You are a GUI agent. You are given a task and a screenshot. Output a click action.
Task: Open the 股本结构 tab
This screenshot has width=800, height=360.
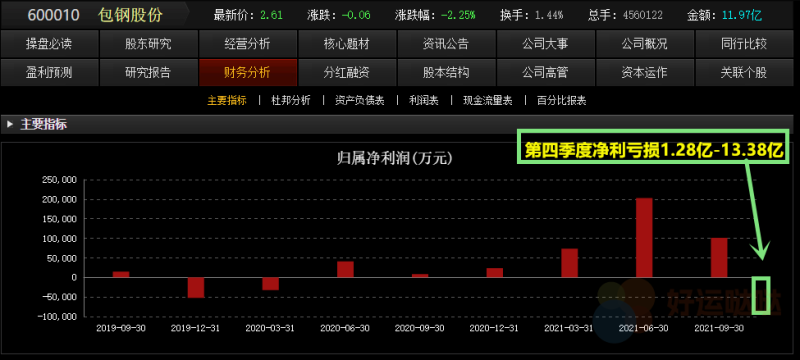(x=446, y=72)
